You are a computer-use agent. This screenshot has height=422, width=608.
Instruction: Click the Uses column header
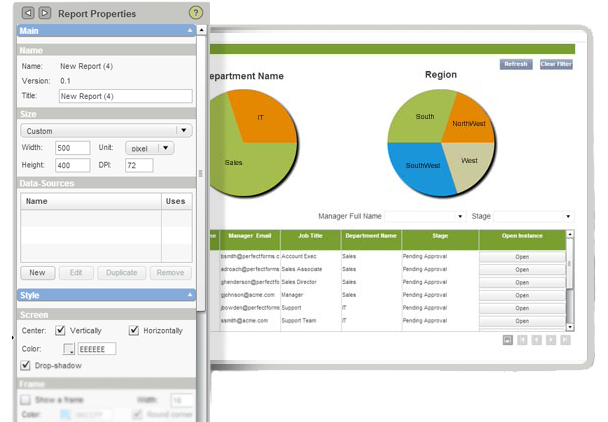176,201
